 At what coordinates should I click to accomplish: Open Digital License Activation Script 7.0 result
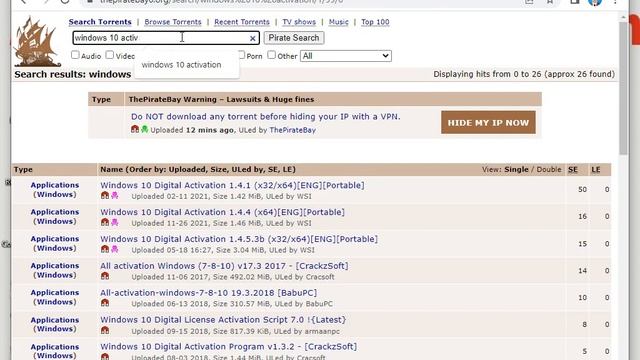point(223,320)
